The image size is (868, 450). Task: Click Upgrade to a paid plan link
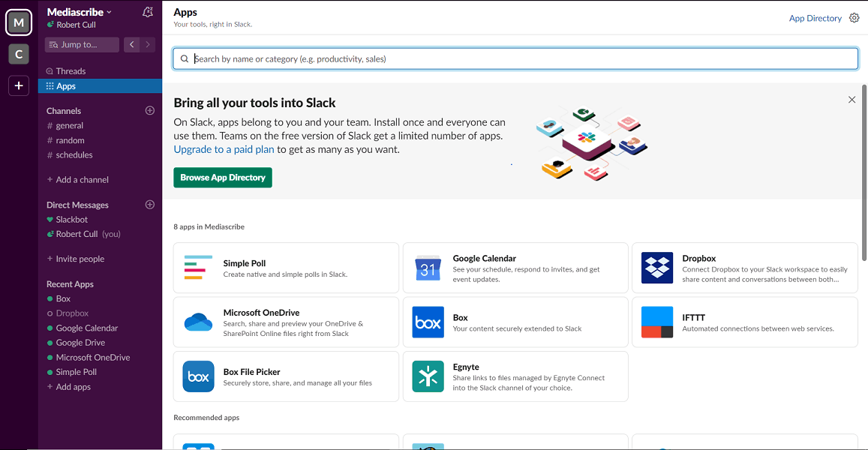[x=224, y=149]
